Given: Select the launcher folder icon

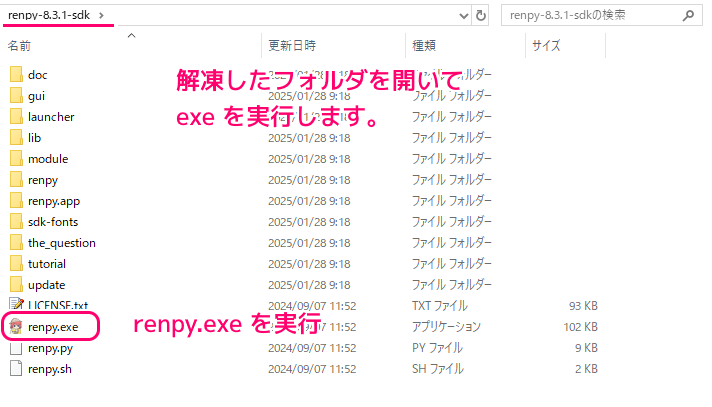Looking at the screenshot, I should pos(16,117).
